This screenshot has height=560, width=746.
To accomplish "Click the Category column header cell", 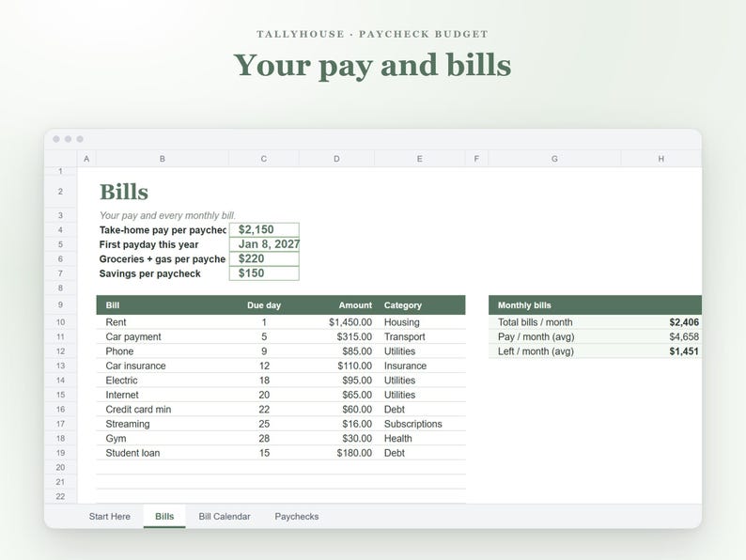I will coord(420,305).
